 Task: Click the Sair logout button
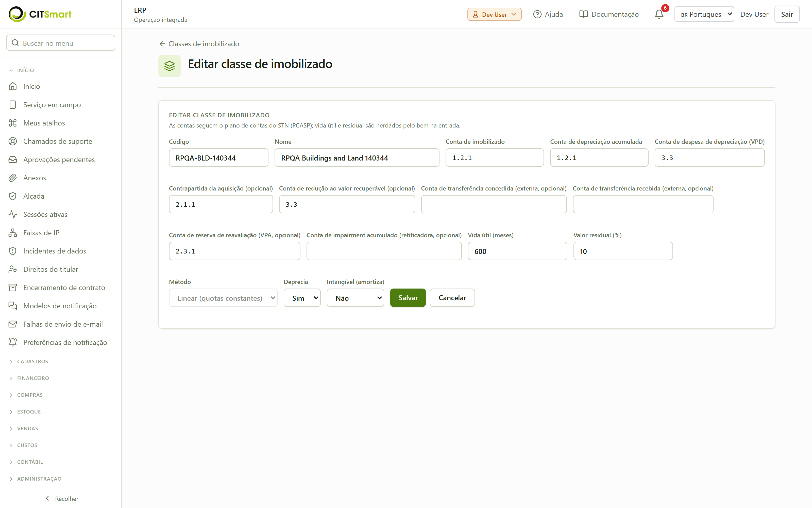coord(787,14)
